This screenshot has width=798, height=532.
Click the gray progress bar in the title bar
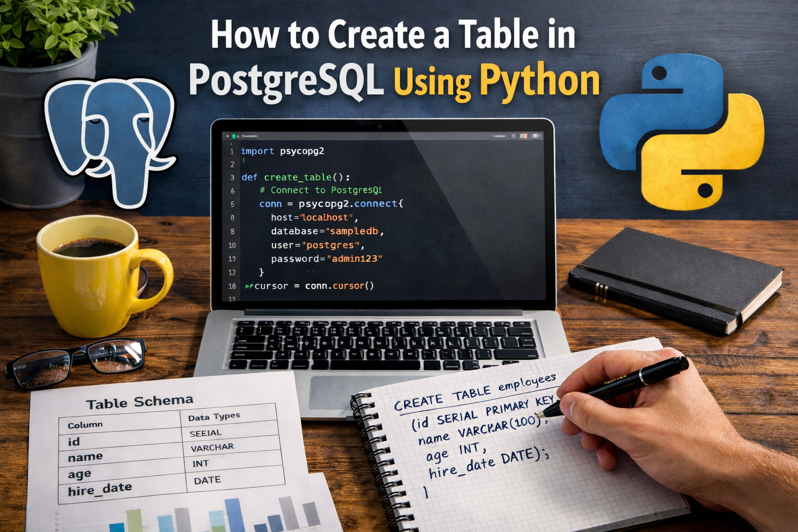(x=499, y=135)
